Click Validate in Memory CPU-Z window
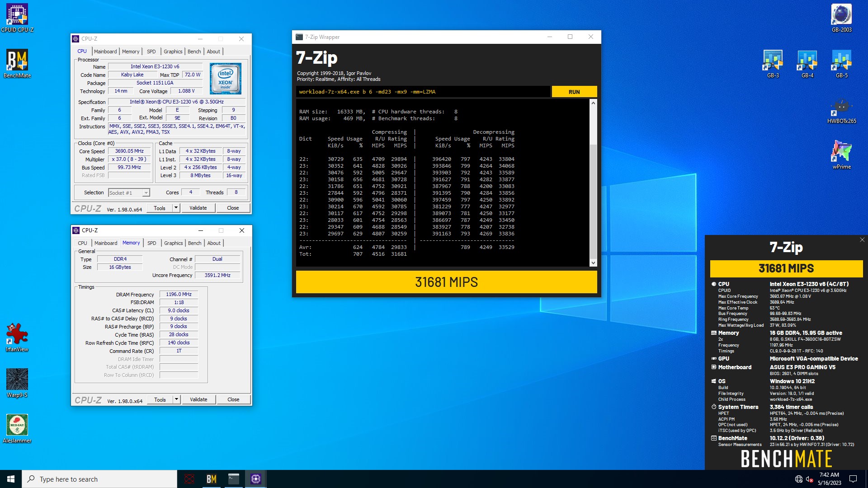 coord(198,400)
